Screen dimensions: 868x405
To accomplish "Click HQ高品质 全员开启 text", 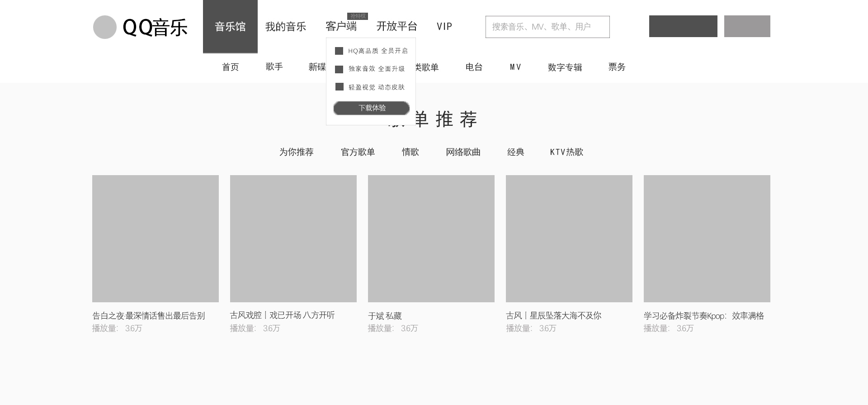I will click(378, 51).
